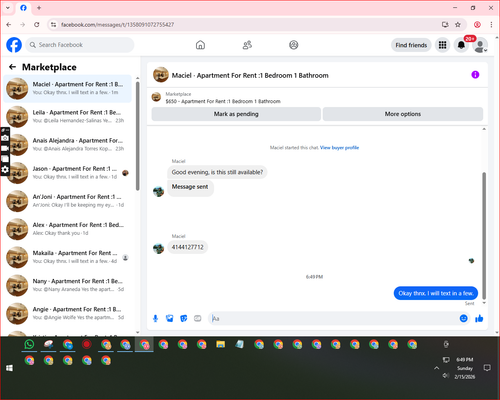Click the red record app on taskbar

(87, 344)
